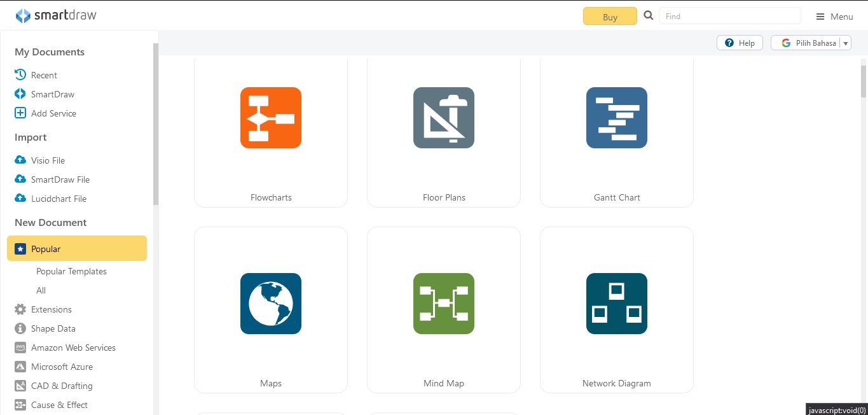
Task: Click the CAD & Drafting icon
Action: pos(20,386)
